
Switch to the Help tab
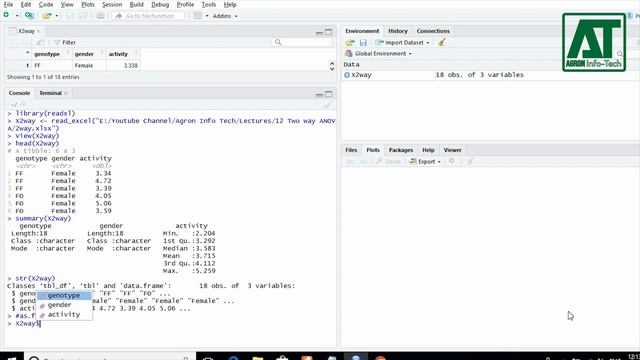pyautogui.click(x=428, y=150)
